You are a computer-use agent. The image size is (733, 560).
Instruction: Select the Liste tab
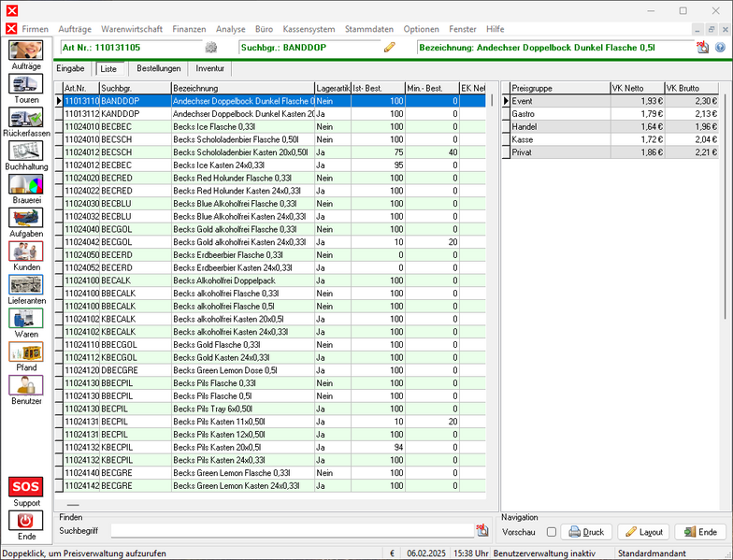(108, 69)
